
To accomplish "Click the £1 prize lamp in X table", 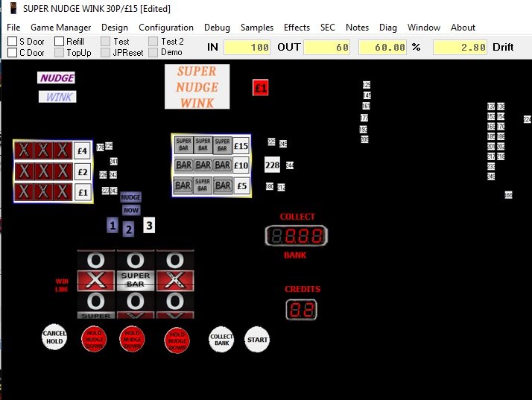I will [83, 192].
